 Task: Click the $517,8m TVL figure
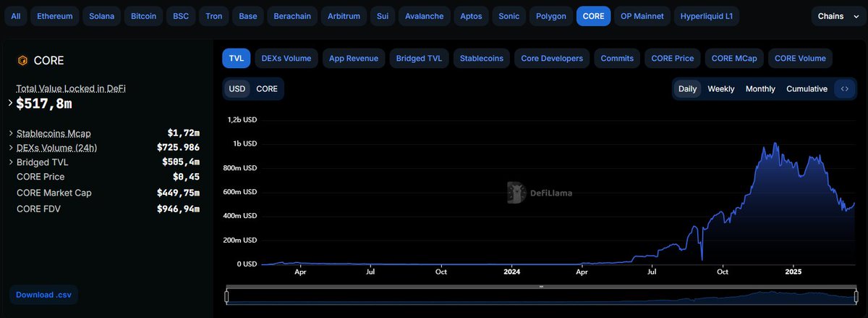(x=44, y=104)
